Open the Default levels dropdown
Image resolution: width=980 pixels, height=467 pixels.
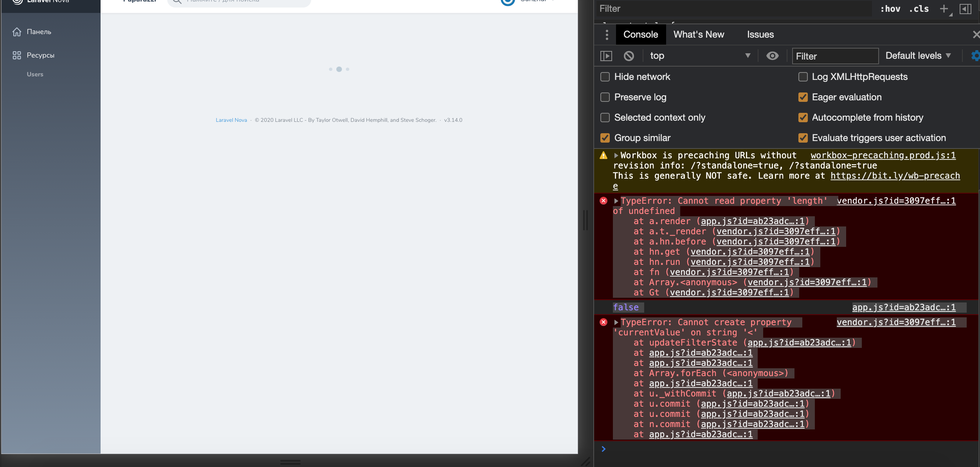(x=918, y=55)
